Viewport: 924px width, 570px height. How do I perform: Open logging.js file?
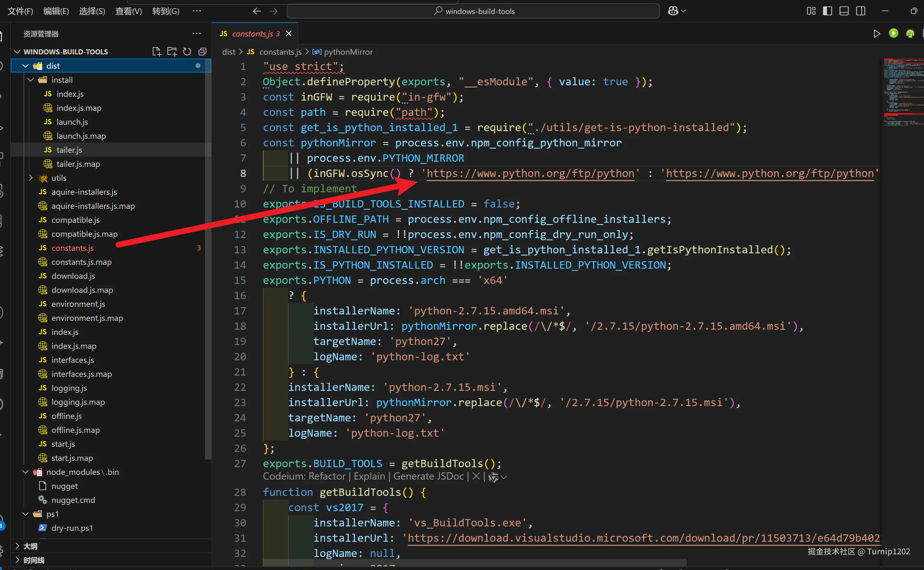69,388
